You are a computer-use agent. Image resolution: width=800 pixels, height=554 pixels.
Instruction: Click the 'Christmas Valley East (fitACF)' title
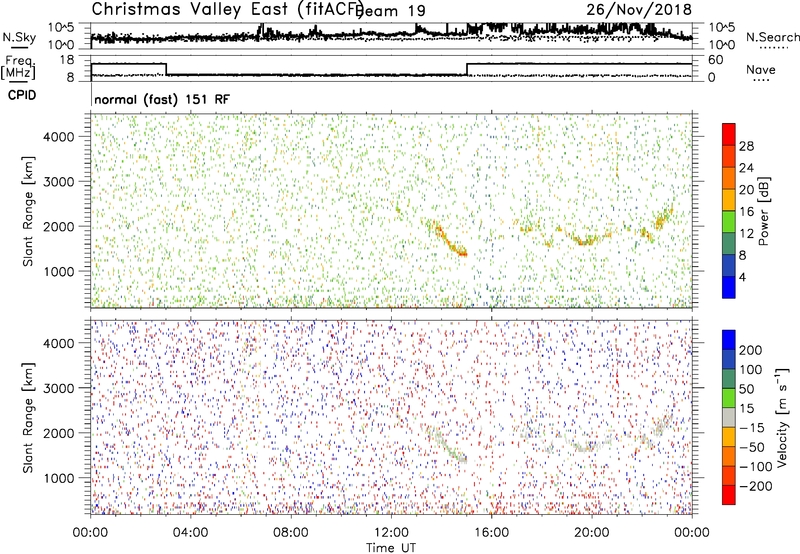click(228, 10)
